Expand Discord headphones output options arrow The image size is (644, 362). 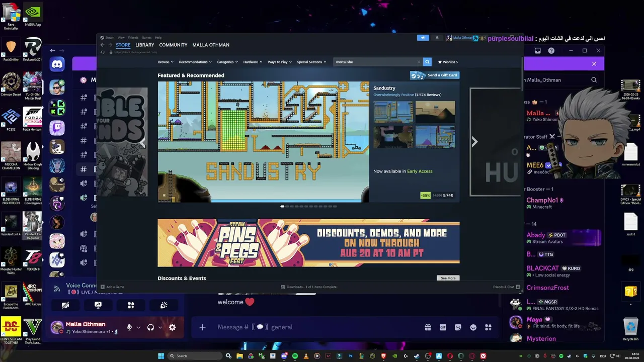(x=160, y=327)
